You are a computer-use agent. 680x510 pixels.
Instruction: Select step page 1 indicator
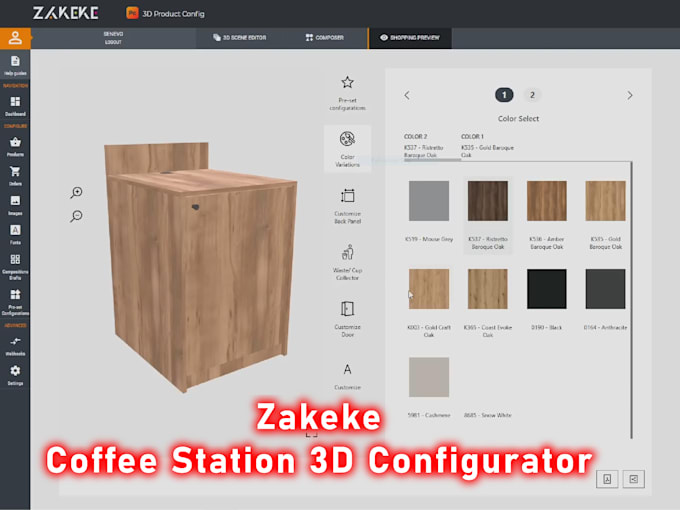pyautogui.click(x=504, y=95)
